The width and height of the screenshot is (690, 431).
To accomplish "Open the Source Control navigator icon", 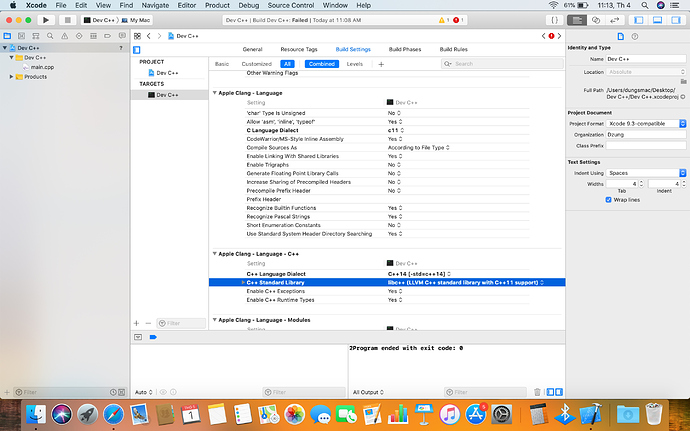I will (22, 36).
